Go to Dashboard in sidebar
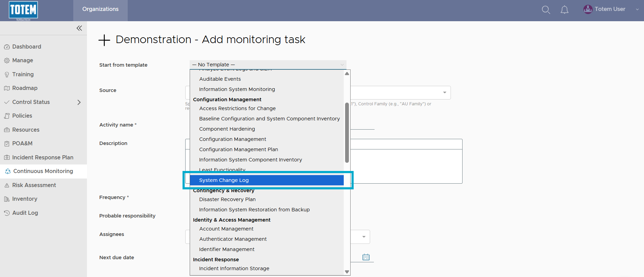The width and height of the screenshot is (644, 277). (x=27, y=47)
